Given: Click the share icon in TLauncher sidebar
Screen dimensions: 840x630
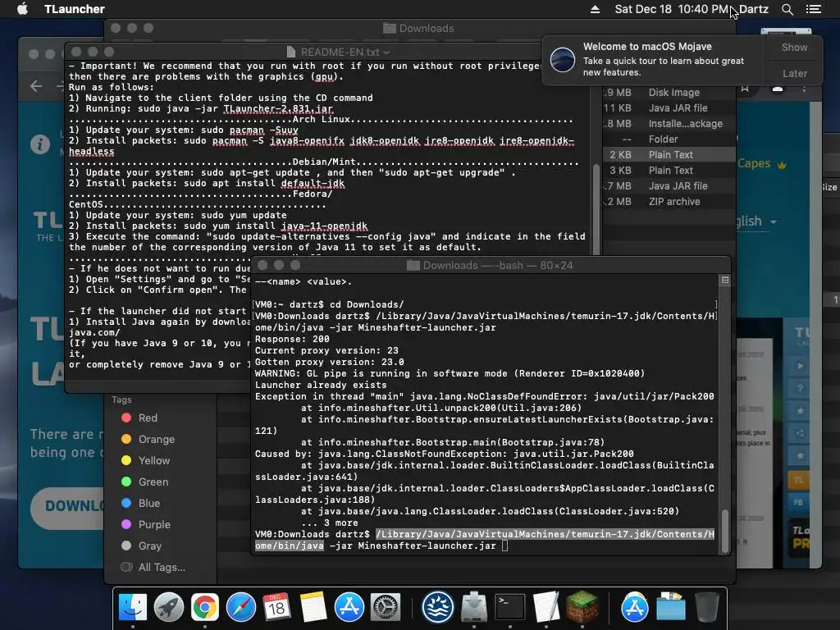Looking at the screenshot, I should (800, 433).
